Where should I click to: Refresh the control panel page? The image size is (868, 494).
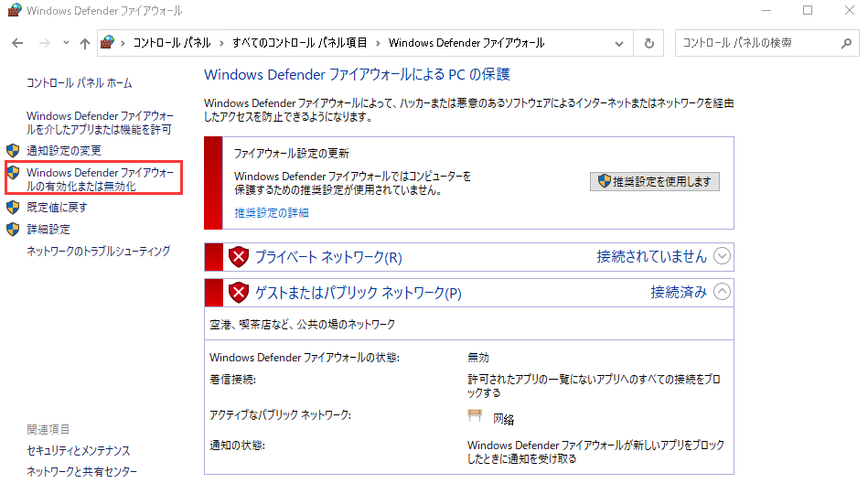649,43
